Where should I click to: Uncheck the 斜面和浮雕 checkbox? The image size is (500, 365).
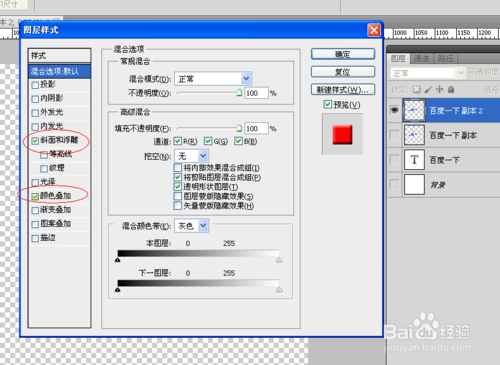pyautogui.click(x=35, y=141)
